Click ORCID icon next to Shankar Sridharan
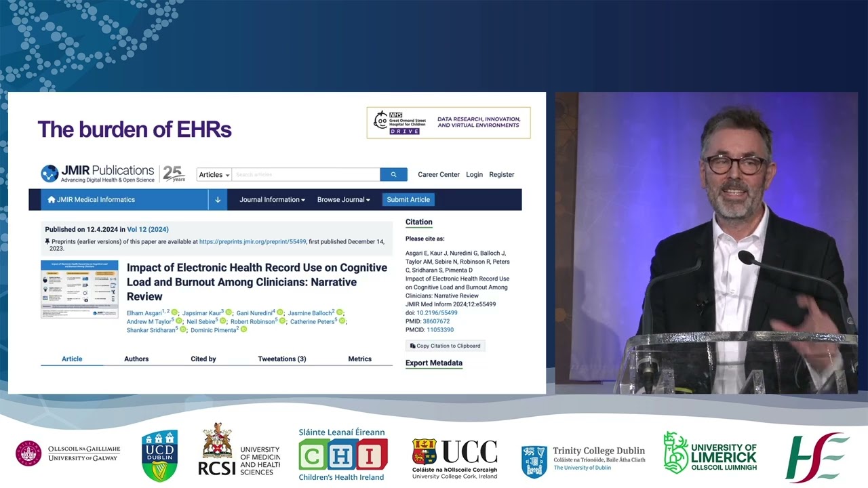This screenshot has height=488, width=868. point(183,329)
